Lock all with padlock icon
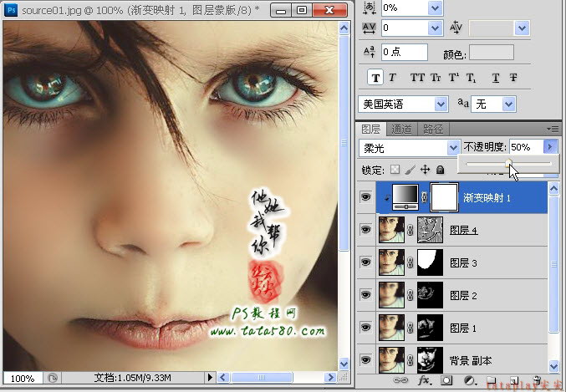 tap(440, 170)
